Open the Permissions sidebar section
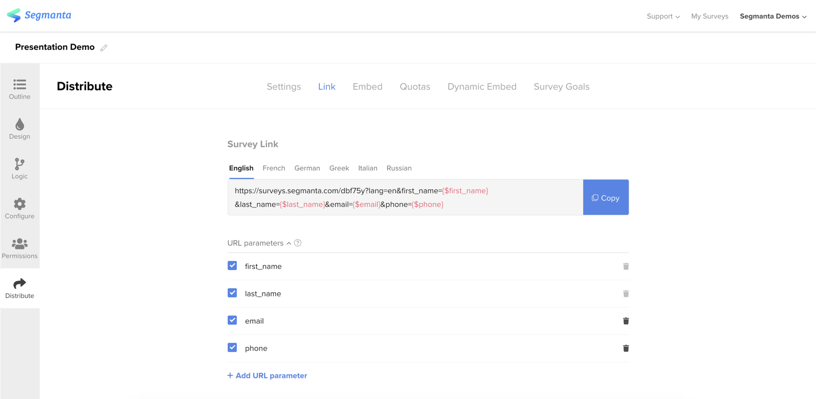 pyautogui.click(x=20, y=248)
